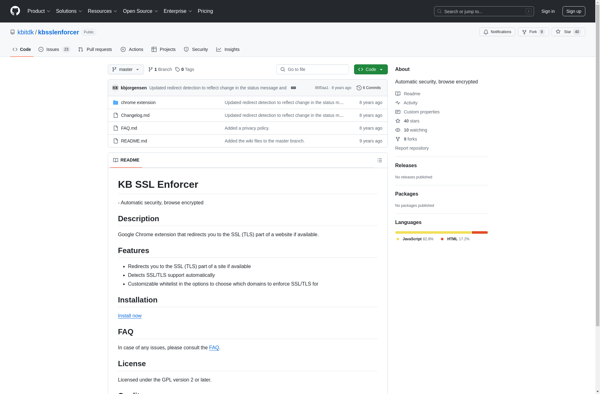The height and width of the screenshot is (394, 600).
Task: Open the GitHub homepage logo
Action: click(15, 11)
